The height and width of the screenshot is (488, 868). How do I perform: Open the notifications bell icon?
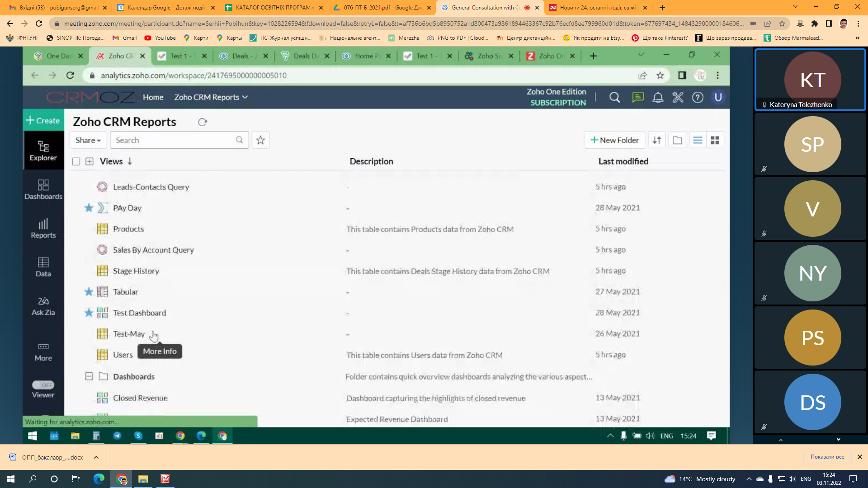pos(658,98)
